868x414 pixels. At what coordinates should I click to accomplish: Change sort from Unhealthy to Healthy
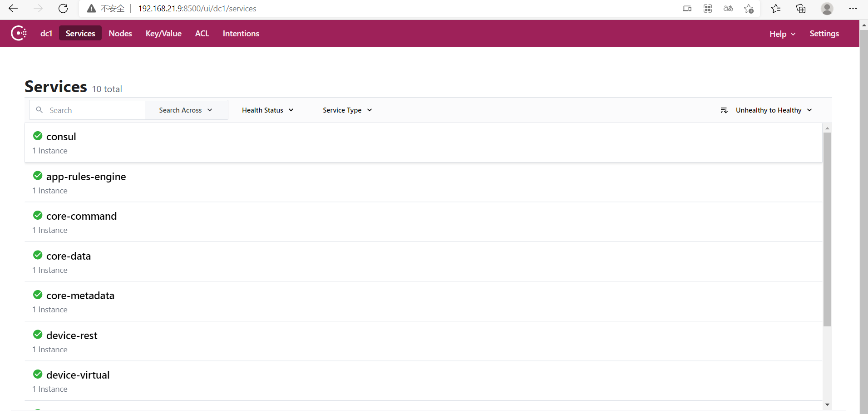[767, 110]
